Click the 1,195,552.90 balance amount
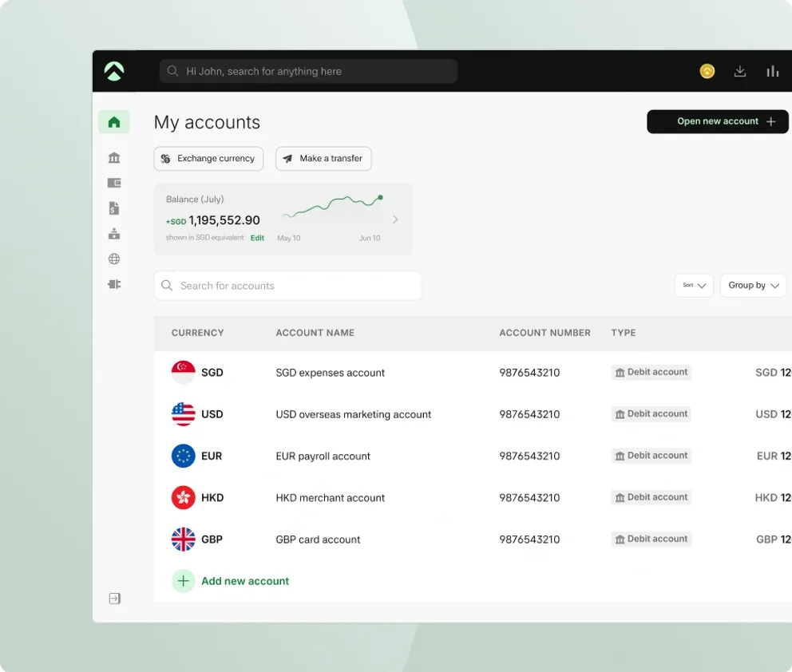This screenshot has height=672, width=792. click(x=224, y=220)
